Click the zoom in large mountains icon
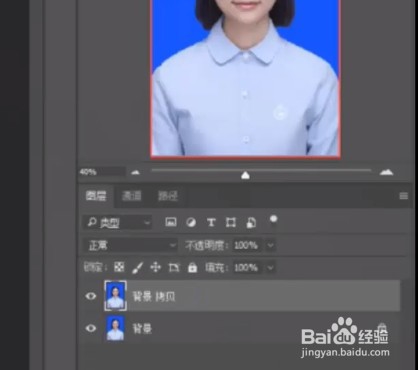This screenshot has width=418, height=370. 386,172
